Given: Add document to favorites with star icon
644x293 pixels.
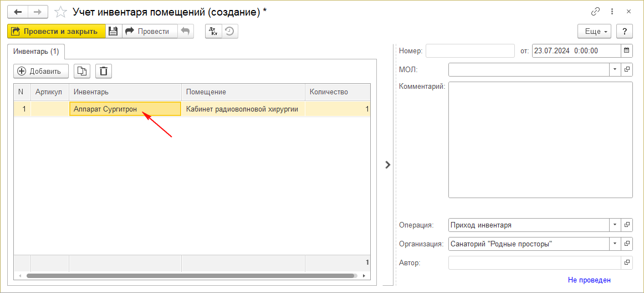Looking at the screenshot, I should pos(61,12).
